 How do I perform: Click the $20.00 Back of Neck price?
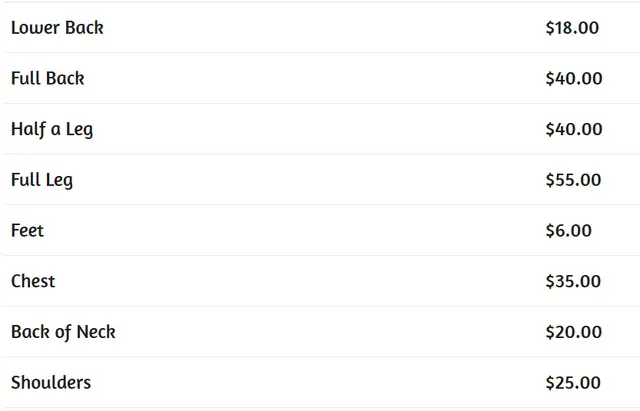(574, 332)
